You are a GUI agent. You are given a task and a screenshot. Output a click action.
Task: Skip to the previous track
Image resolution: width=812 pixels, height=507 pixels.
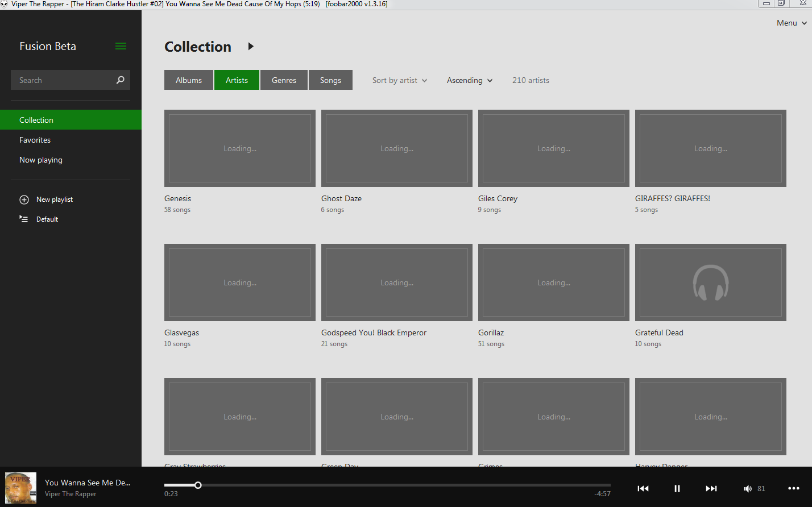tap(643, 488)
